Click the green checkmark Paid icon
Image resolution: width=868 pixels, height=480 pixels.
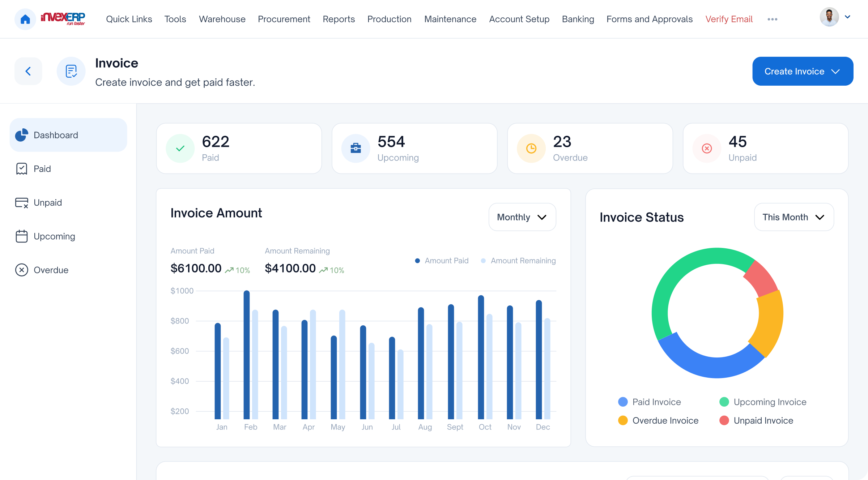pos(180,149)
